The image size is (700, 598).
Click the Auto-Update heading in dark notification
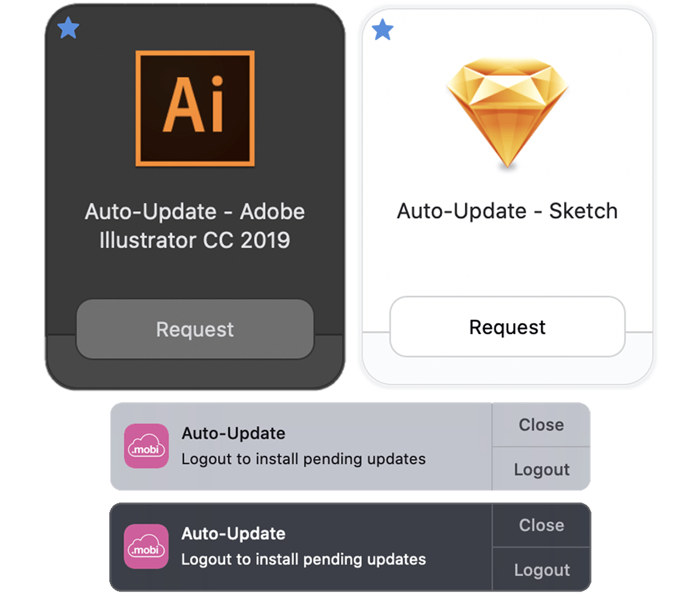tap(233, 534)
